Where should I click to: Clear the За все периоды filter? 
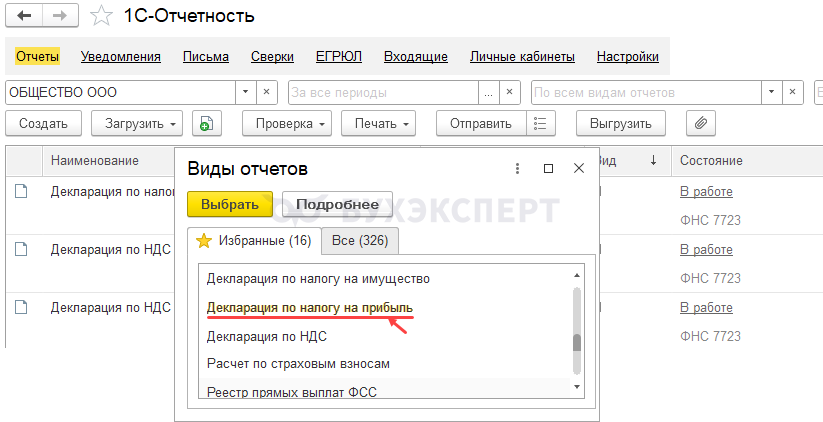click(510, 92)
